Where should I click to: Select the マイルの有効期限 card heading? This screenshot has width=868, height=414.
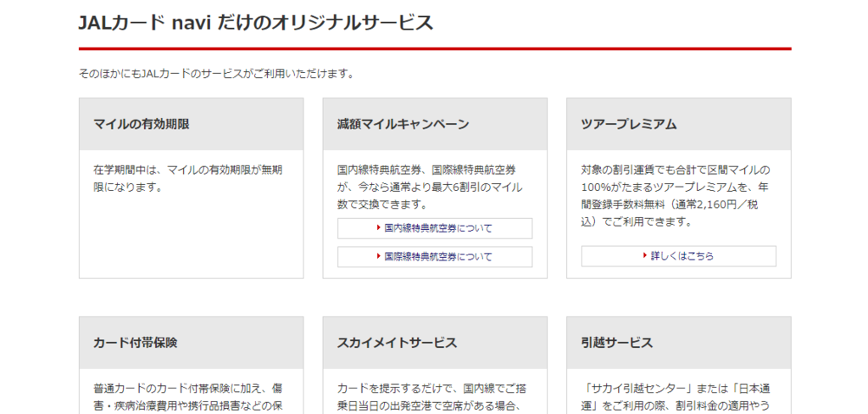coord(142,124)
